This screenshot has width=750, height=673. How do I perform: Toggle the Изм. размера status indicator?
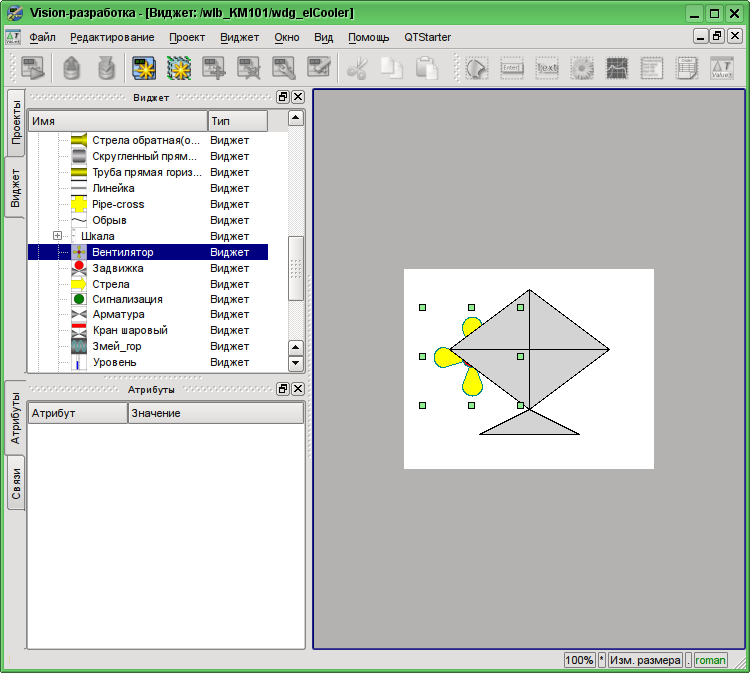click(x=645, y=660)
